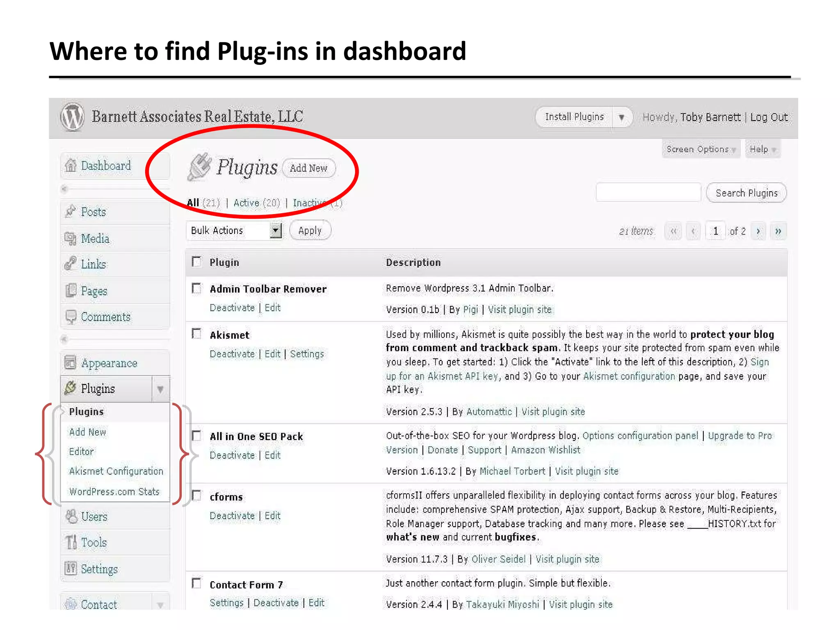Click the large Plugins header plug icon
The width and height of the screenshot is (840, 630).
(199, 167)
